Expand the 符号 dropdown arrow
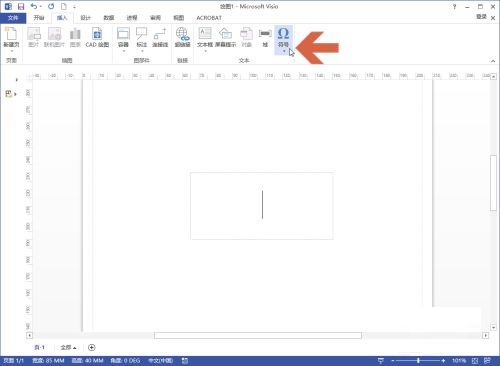The image size is (500, 366). tap(284, 51)
